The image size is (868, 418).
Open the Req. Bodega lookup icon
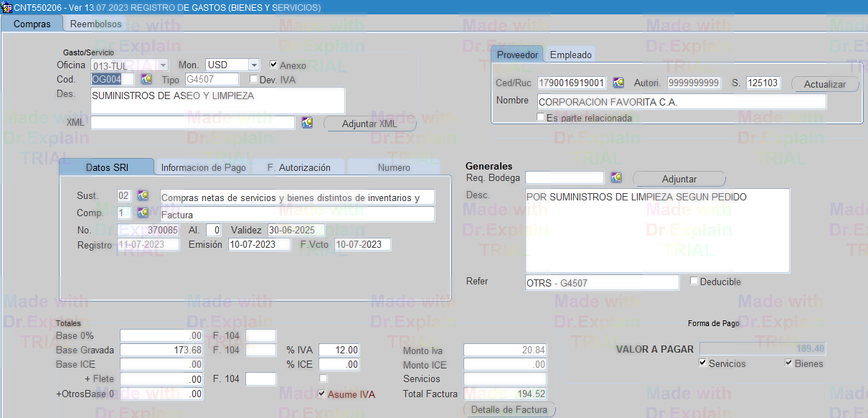coord(616,177)
